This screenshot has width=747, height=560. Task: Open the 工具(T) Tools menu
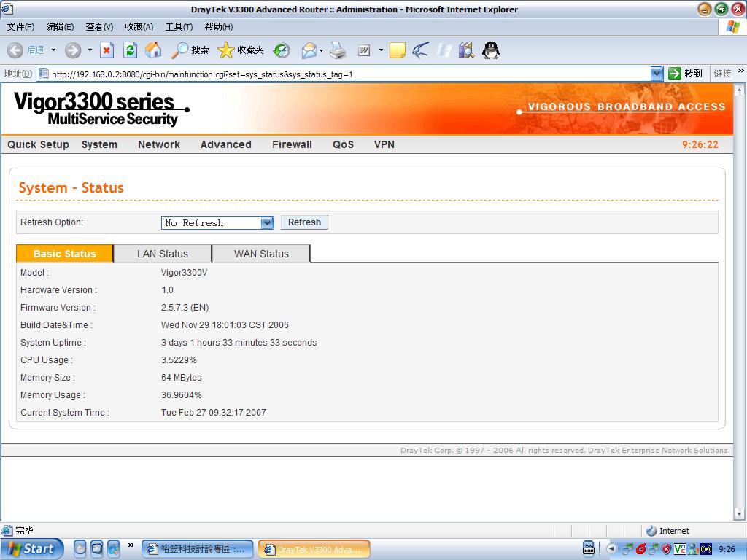coord(179,27)
